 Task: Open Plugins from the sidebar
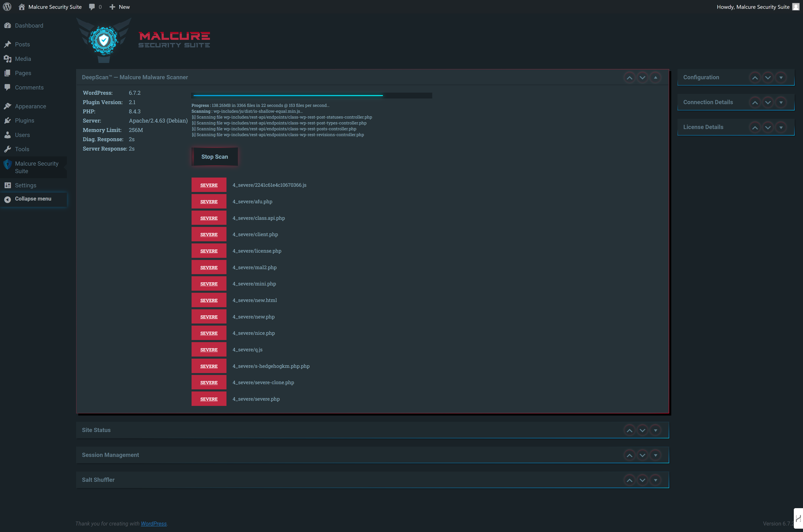pyautogui.click(x=24, y=120)
